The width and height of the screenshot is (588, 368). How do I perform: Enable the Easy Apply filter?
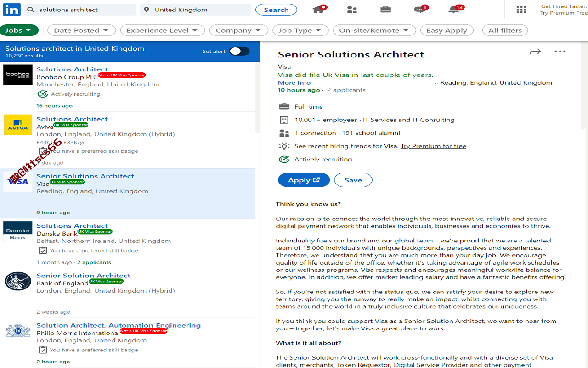tap(447, 30)
